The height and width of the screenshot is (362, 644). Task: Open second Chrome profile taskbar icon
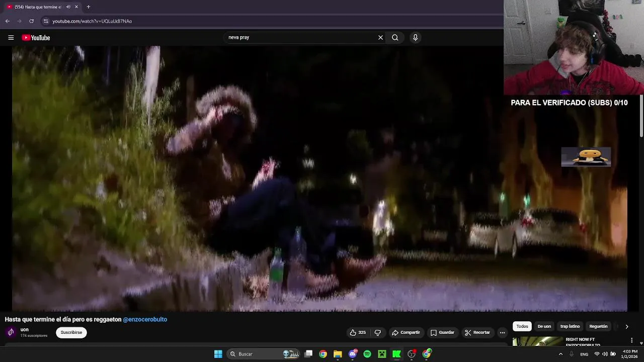tap(427, 354)
